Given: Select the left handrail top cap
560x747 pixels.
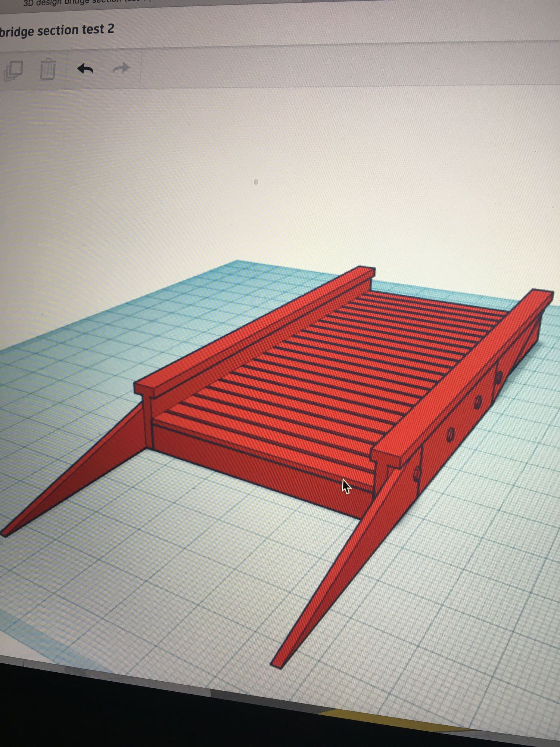Looking at the screenshot, I should click(254, 329).
